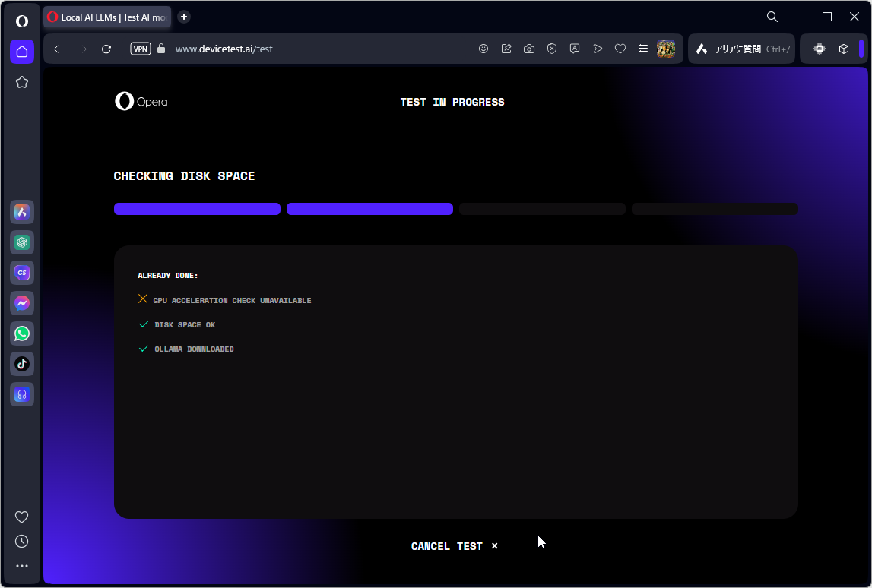Show Pinboards heart icon in sidebar
872x588 pixels.
pyautogui.click(x=22, y=517)
